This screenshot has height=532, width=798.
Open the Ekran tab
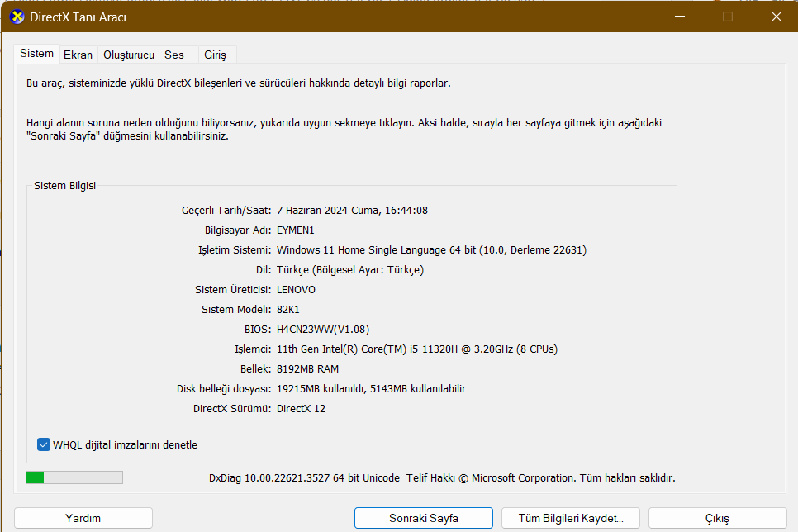78,55
